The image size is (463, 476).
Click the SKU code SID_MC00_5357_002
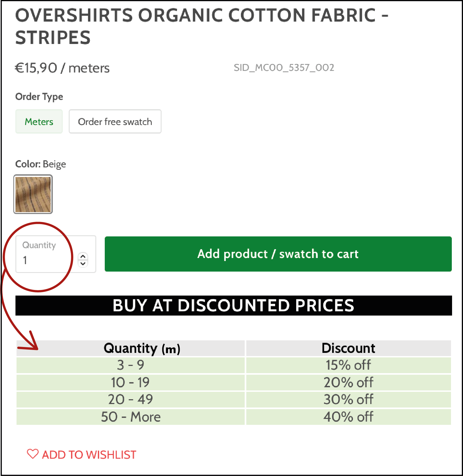pyautogui.click(x=284, y=68)
